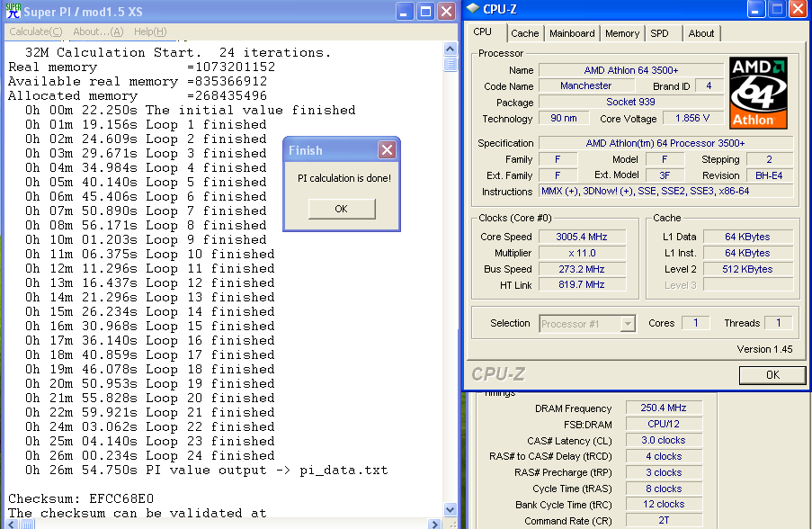Click the Version 1.45 label in CPU-Z
The image size is (812, 529).
(x=765, y=349)
